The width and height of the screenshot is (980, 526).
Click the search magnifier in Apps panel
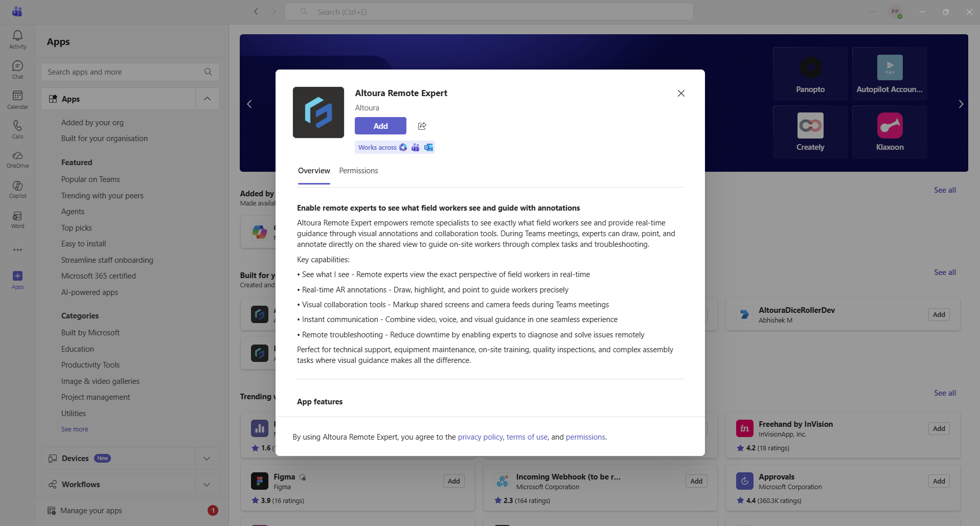(x=208, y=72)
